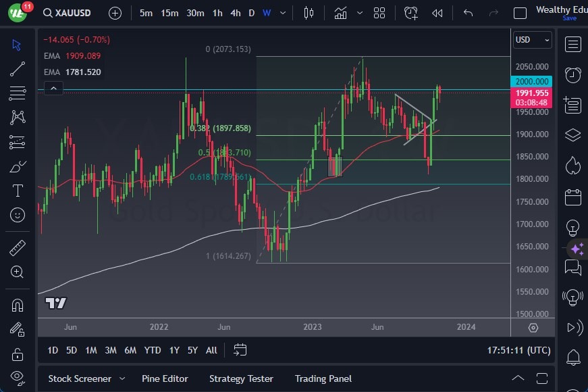
Task: Select the 4h timeframe button
Action: [235, 13]
